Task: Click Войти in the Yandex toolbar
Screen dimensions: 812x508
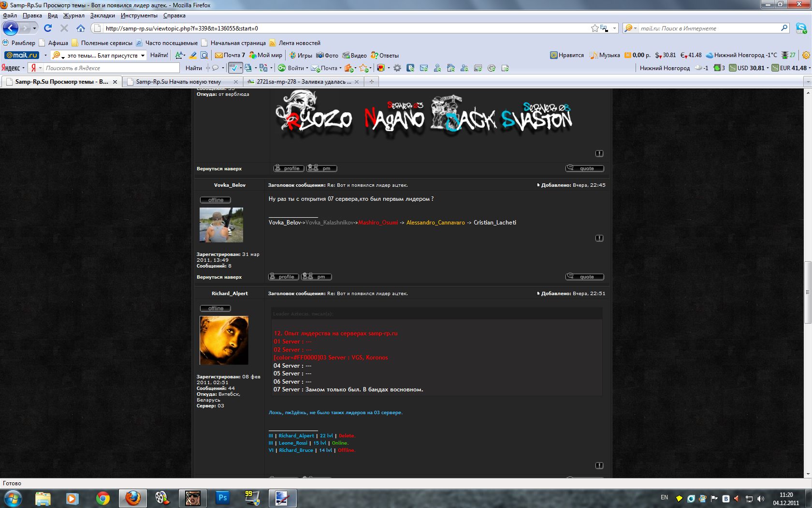Action: (291, 68)
